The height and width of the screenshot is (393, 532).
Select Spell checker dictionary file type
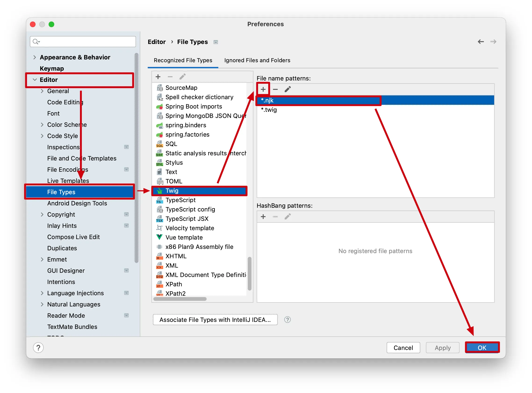199,97
